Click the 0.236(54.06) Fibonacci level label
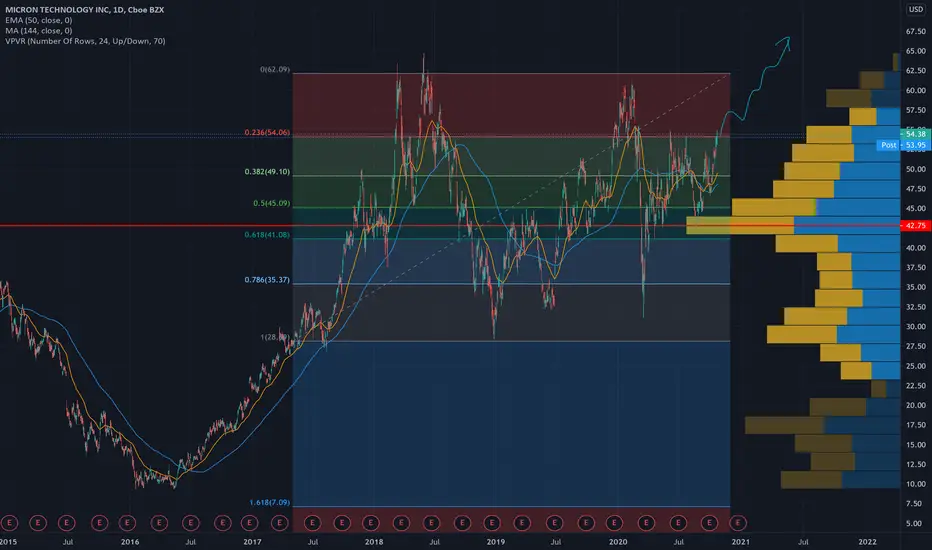This screenshot has width=932, height=550. pyautogui.click(x=267, y=132)
